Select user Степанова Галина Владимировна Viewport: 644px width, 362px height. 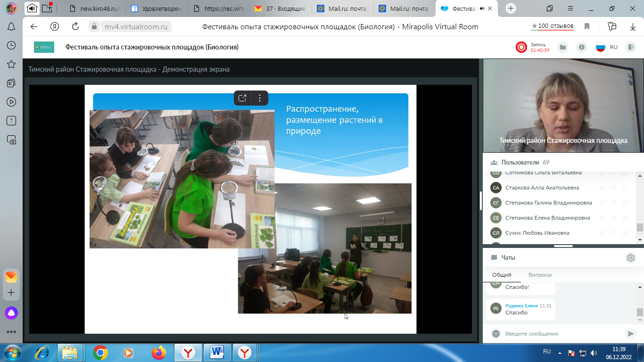tap(548, 203)
